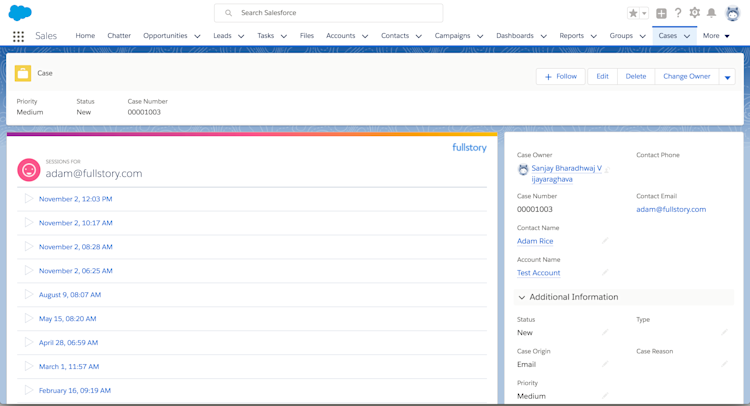Viewport: 750px width, 406px height.
Task: Play the November 2, 06:25 AM session
Action: click(x=29, y=270)
